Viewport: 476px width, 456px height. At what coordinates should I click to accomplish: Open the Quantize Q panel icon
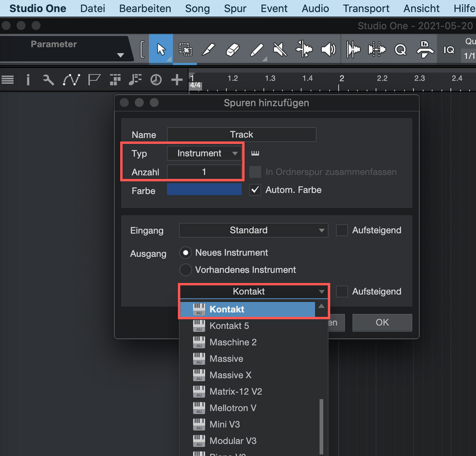click(400, 49)
